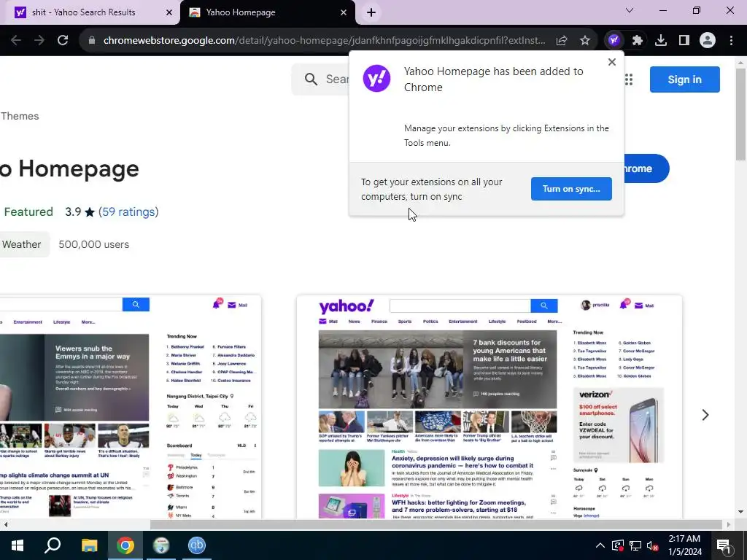This screenshot has width=747, height=560.
Task: Click the blue Chrome button behind popup
Action: (x=646, y=168)
